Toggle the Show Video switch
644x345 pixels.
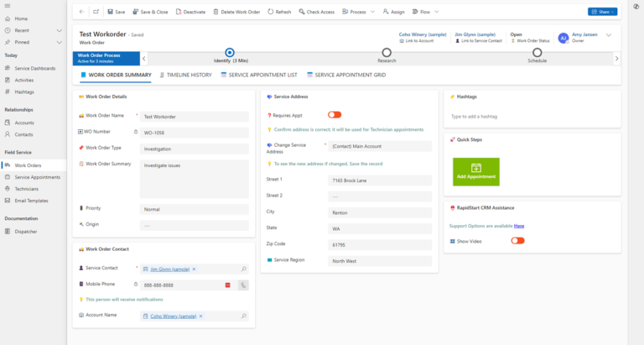click(517, 241)
